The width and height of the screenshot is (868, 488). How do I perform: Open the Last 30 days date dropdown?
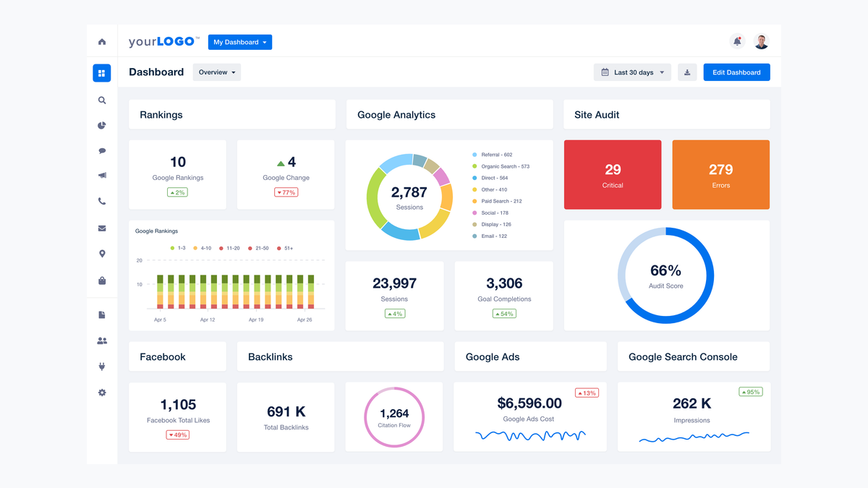point(633,72)
